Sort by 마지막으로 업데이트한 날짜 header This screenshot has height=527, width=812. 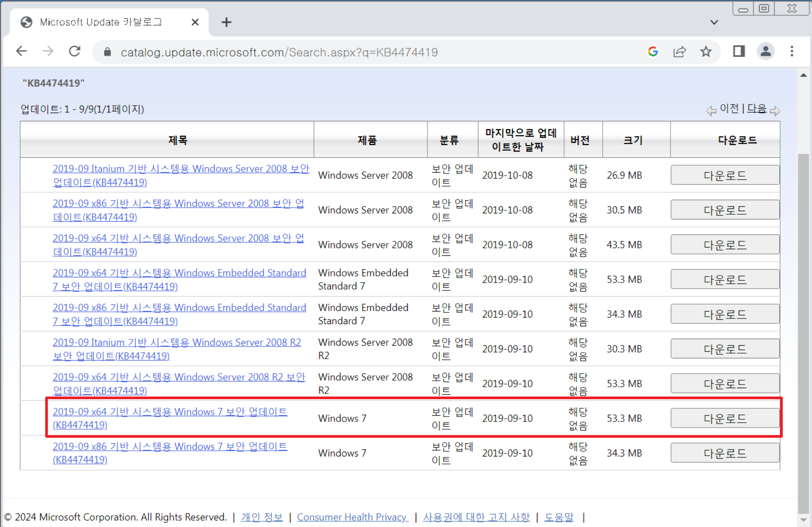click(521, 140)
